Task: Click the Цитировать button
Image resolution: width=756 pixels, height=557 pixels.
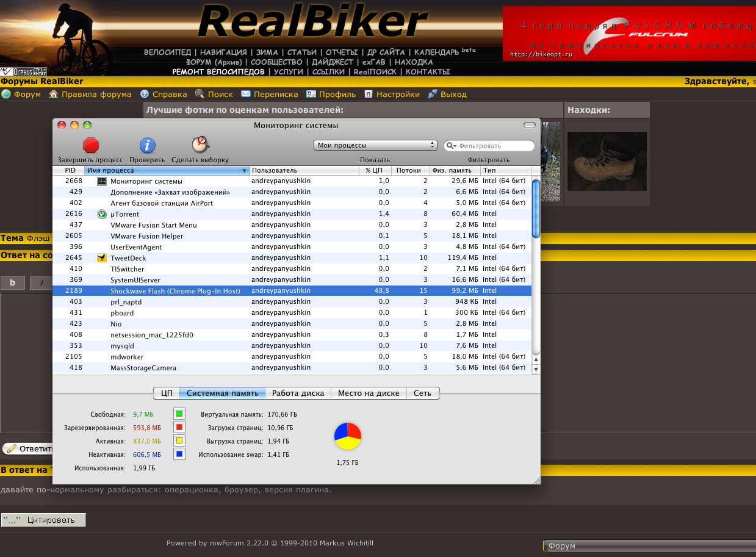Action: [x=43, y=520]
